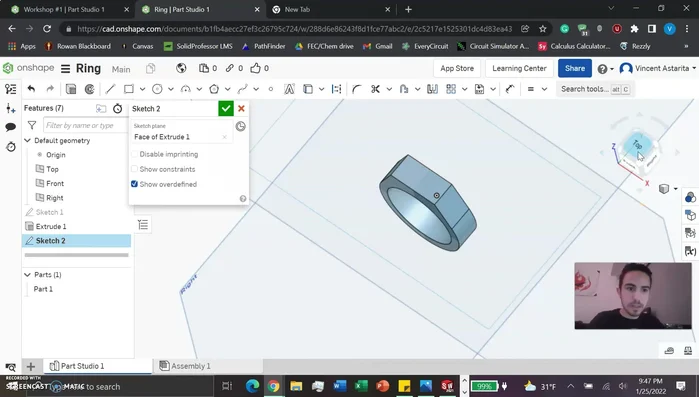Select the Sketch fillet tool
The width and height of the screenshot is (699, 397).
[356, 89]
